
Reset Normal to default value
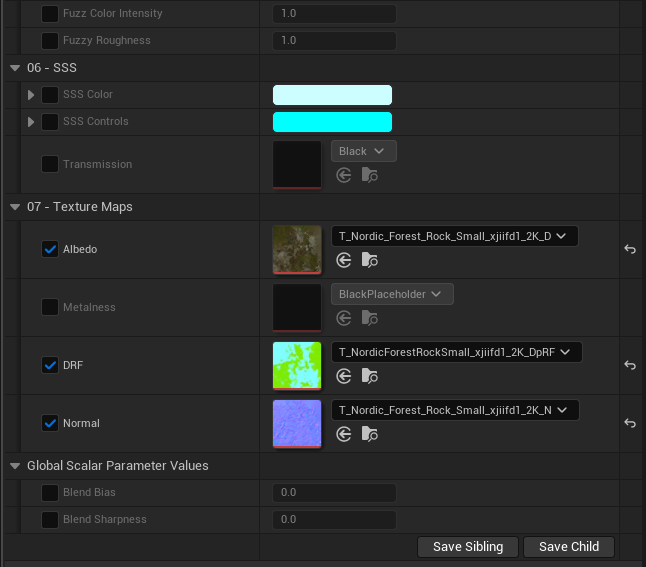[x=630, y=423]
